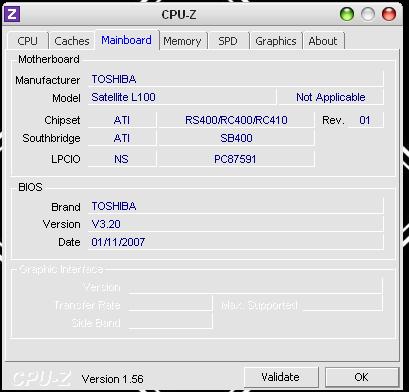Click the BIOS group heading
This screenshot has width=409, height=392.
30,187
